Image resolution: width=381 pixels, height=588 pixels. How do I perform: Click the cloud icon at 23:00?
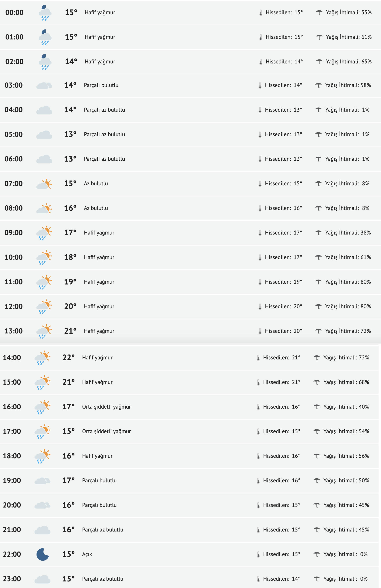(42, 579)
